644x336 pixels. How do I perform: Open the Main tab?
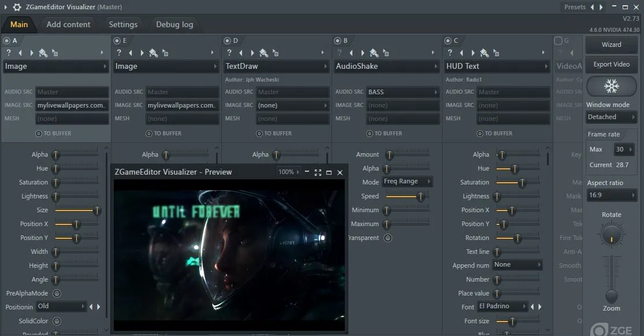point(19,25)
